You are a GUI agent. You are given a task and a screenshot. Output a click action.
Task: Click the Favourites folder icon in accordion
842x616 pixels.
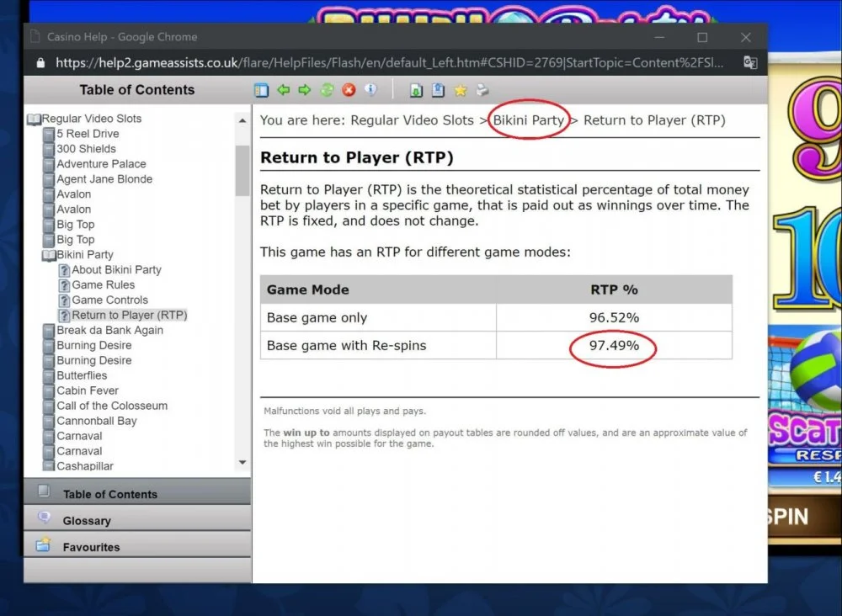pyautogui.click(x=43, y=544)
